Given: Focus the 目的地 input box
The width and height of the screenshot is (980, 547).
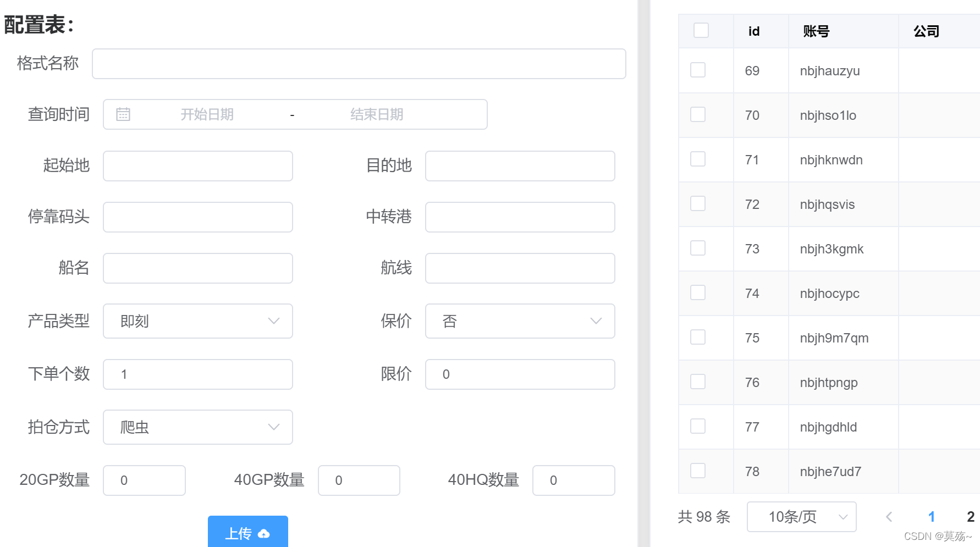Looking at the screenshot, I should [x=520, y=166].
